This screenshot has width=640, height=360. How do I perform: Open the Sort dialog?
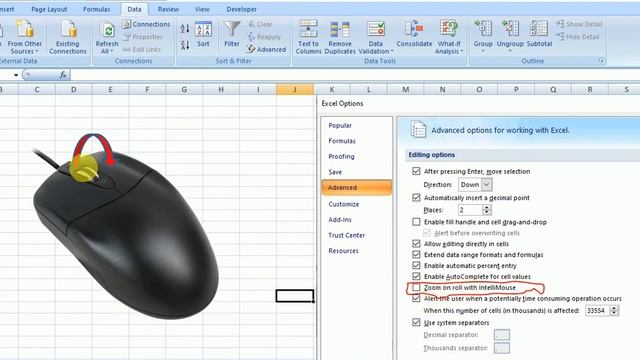click(x=203, y=35)
